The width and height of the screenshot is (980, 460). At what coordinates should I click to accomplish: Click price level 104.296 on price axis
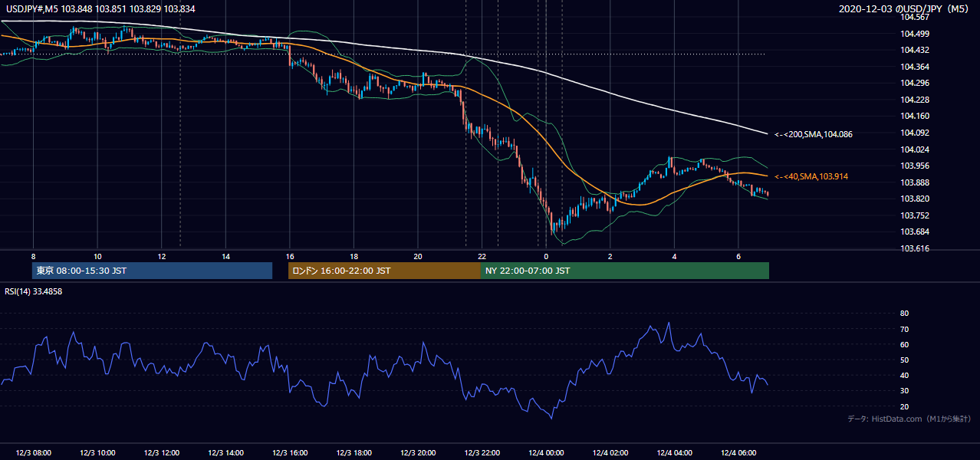pyautogui.click(x=915, y=83)
